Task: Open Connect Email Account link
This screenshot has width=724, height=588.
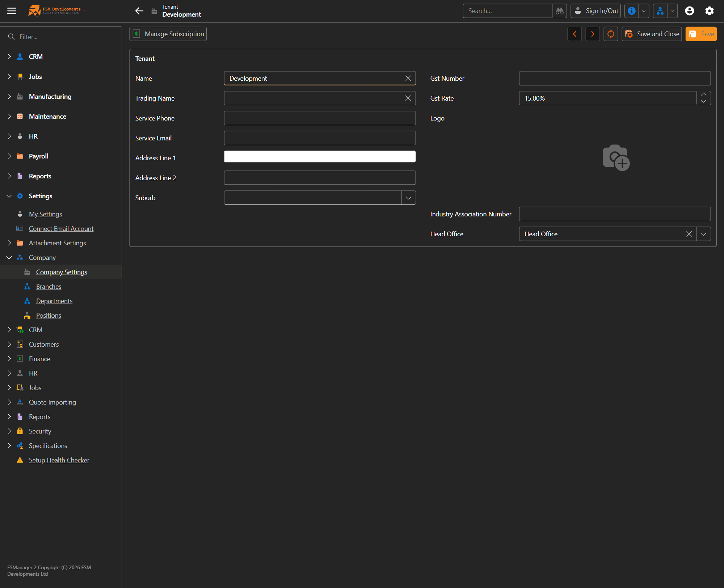Action: [61, 228]
